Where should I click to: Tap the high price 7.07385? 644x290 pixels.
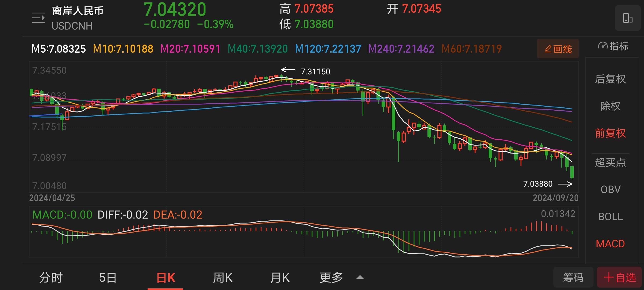314,9
